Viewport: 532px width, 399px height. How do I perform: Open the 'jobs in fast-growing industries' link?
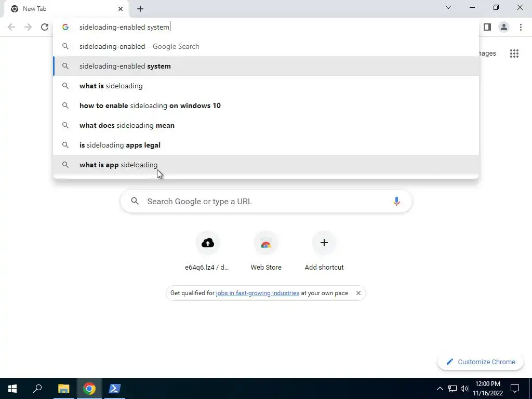point(258,293)
